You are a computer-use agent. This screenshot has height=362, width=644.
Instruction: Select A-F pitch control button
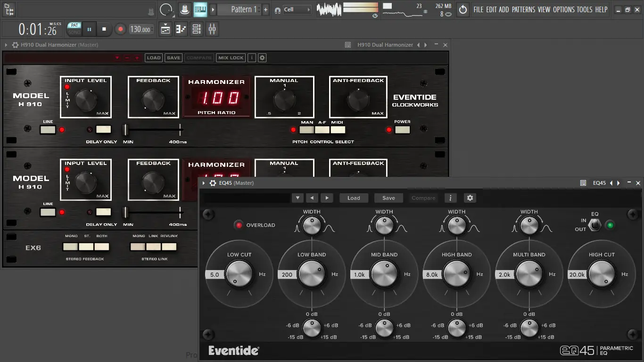click(x=322, y=130)
